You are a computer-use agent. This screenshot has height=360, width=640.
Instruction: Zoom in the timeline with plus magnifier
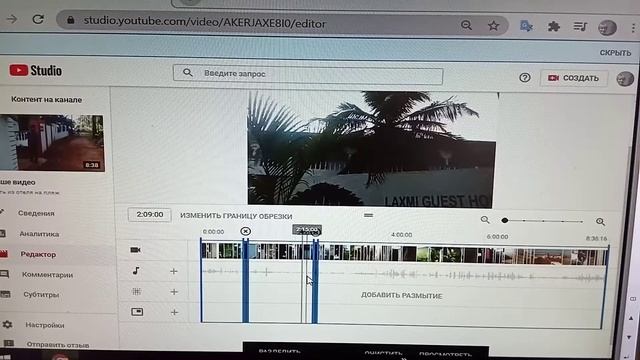coord(600,222)
